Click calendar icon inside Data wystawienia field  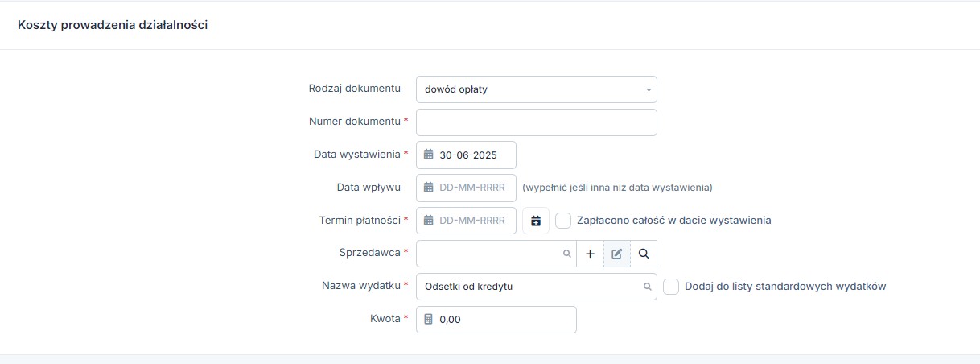(429, 155)
